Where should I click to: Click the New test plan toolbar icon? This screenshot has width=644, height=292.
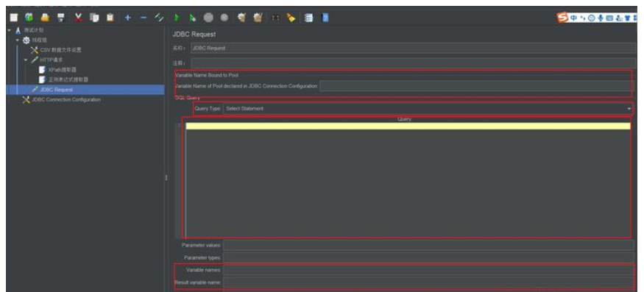pyautogui.click(x=14, y=18)
